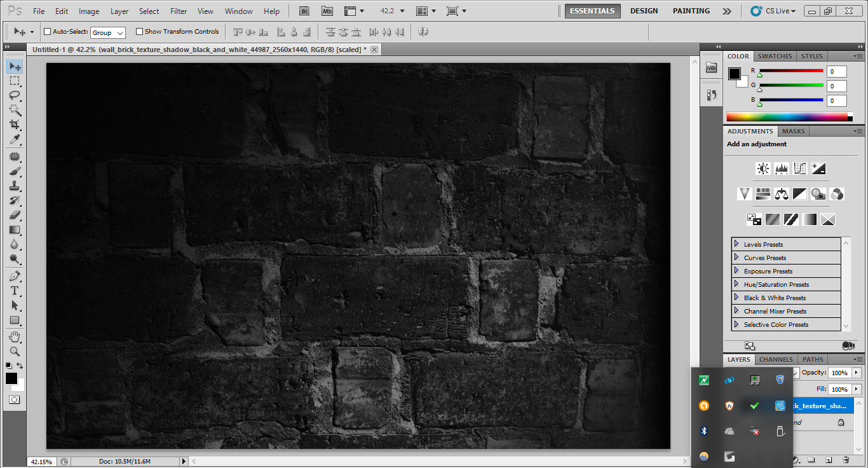The image size is (868, 468).
Task: Create a Curves adjustment
Action: click(x=800, y=169)
